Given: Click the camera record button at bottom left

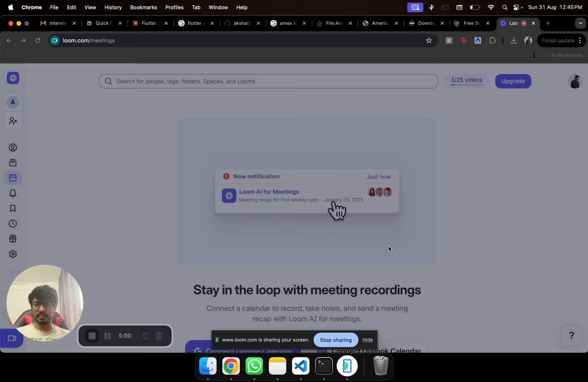Looking at the screenshot, I should click(x=11, y=338).
